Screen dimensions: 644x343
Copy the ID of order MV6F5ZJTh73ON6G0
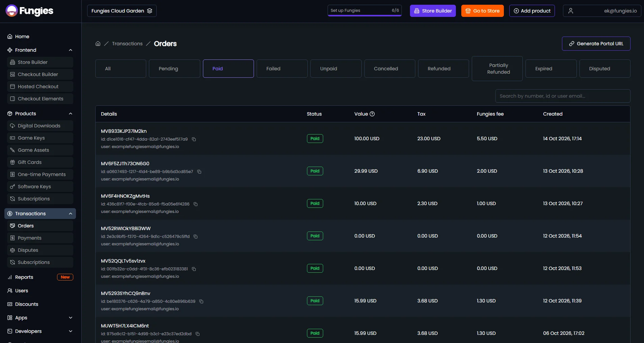tap(199, 172)
